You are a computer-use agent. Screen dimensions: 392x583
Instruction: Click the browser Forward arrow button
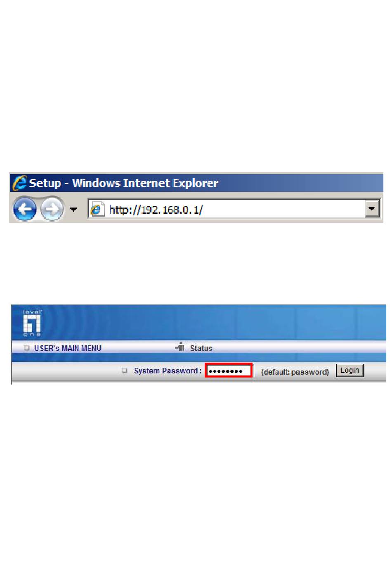point(52,209)
